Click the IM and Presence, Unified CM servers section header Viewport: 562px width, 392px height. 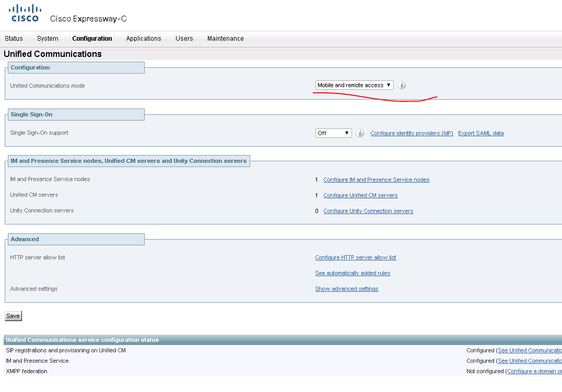click(128, 161)
